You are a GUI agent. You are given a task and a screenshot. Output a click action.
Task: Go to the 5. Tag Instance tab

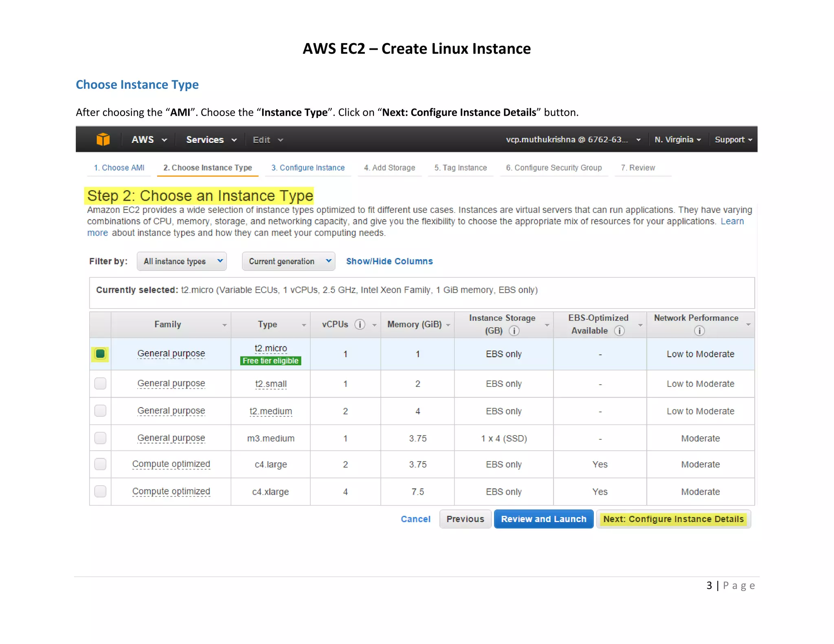click(x=461, y=168)
